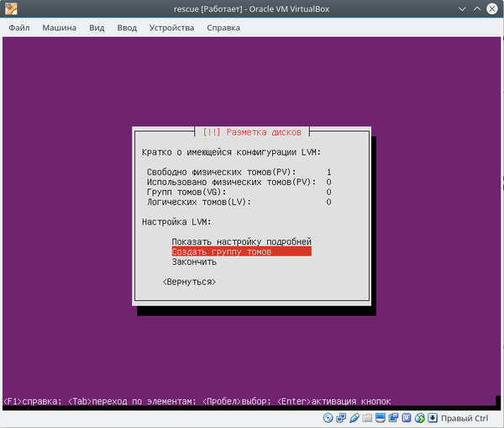This screenshot has height=428, width=504.
Task: Open the Вид menu
Action: click(97, 28)
